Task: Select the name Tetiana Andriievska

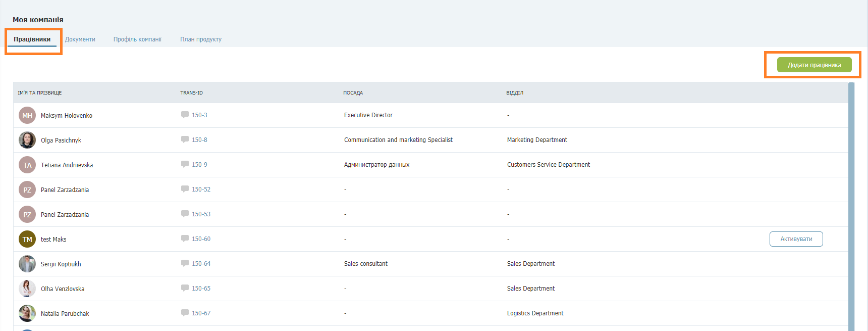Action: coord(67,165)
